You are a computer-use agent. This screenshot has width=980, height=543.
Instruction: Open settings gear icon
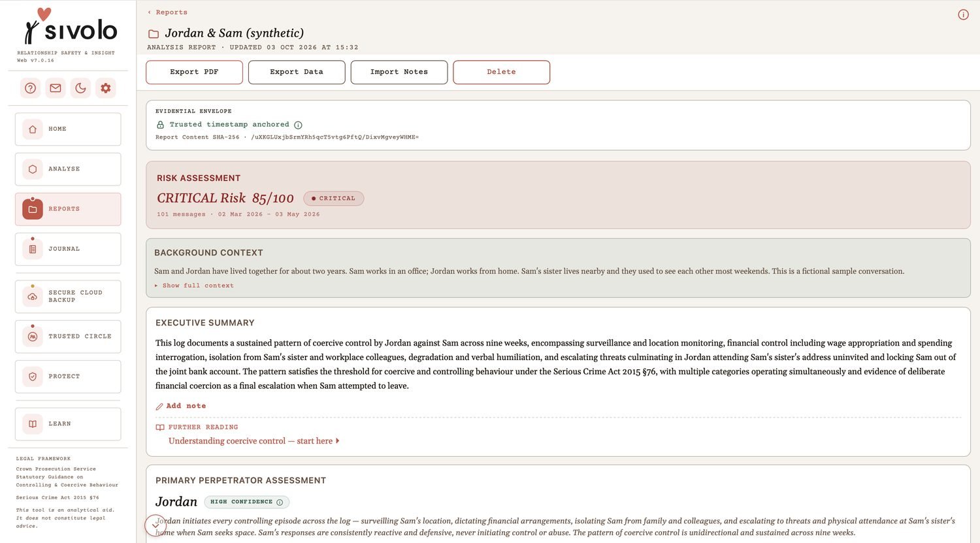tap(106, 88)
